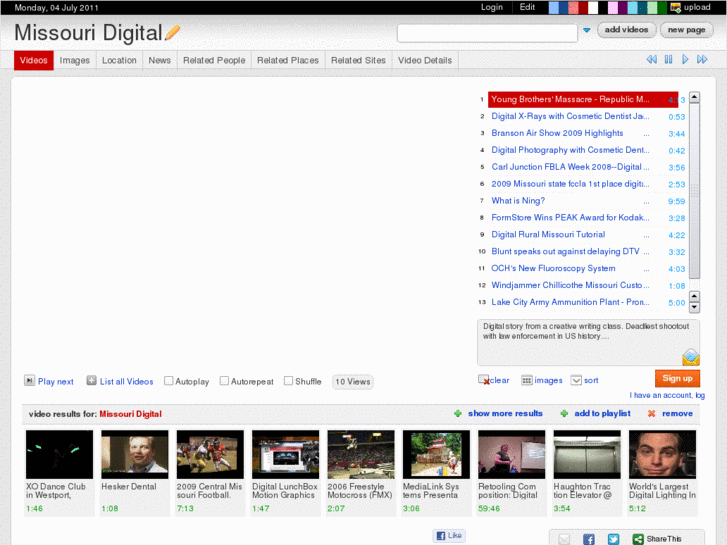The image size is (727, 545).
Task: Enable the Autoplay checkbox
Action: 169,381
